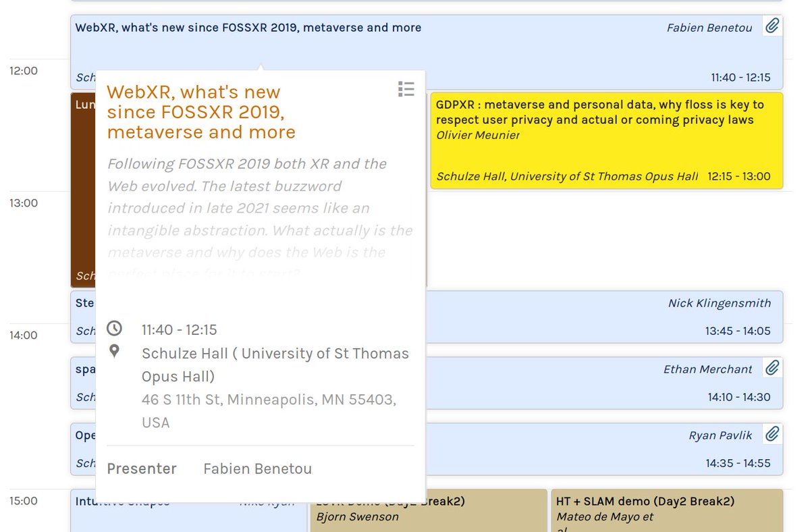
Task: Click the Nick Klingensmith speaker name
Action: pyautogui.click(x=720, y=303)
